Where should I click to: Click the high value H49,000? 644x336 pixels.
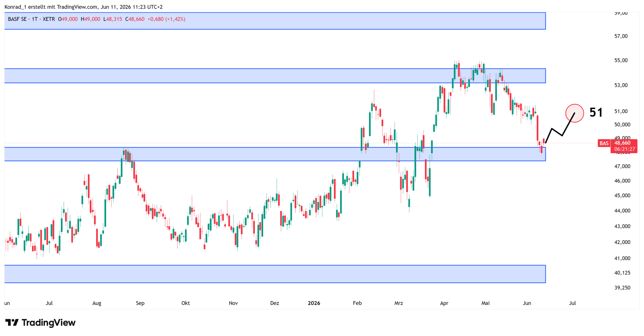click(90, 19)
